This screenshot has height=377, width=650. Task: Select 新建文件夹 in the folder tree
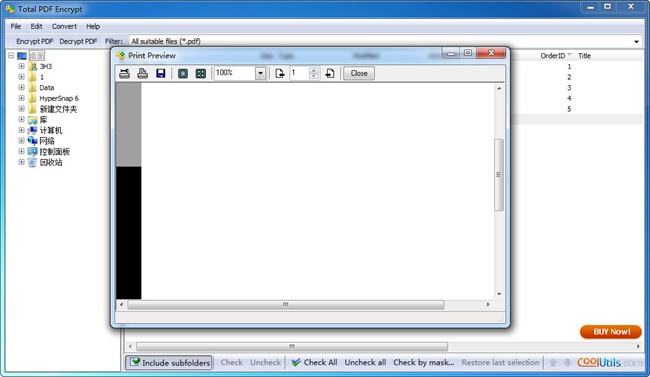pos(58,109)
